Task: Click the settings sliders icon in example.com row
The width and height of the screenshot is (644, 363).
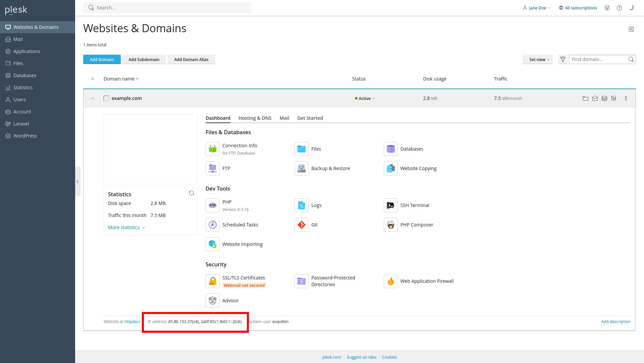Action: [614, 98]
